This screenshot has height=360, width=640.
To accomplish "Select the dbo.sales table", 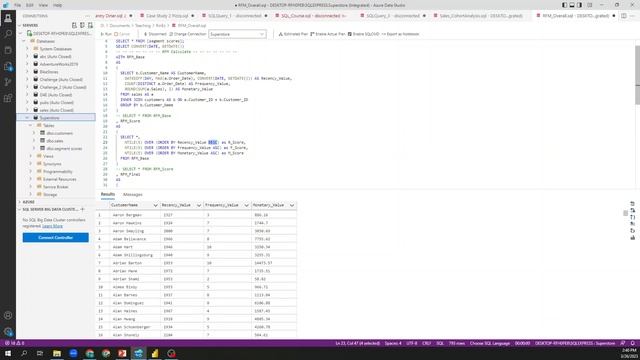I will [x=55, y=141].
